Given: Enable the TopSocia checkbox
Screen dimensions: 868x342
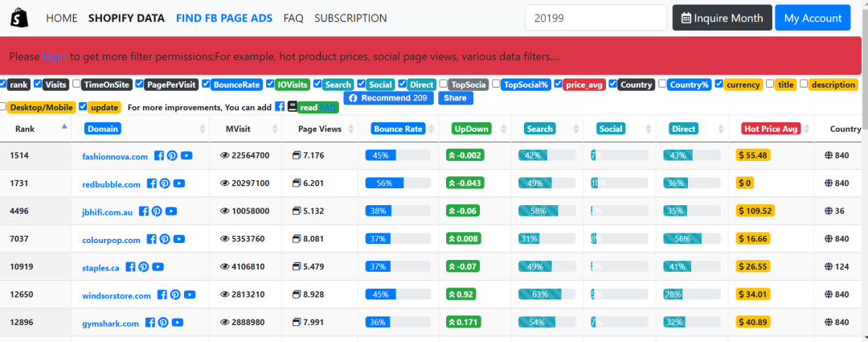Looking at the screenshot, I should (x=443, y=84).
